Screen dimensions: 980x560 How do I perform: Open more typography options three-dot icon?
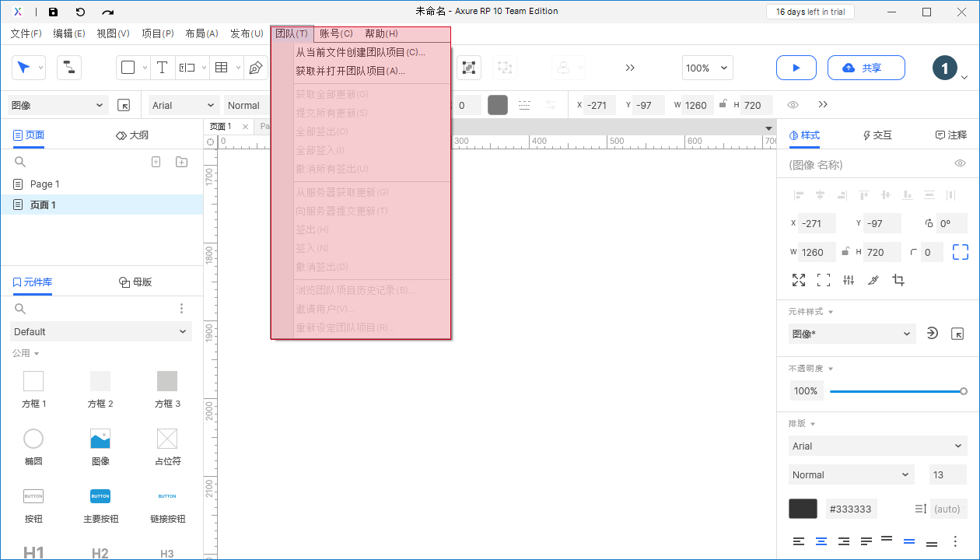pyautogui.click(x=956, y=541)
